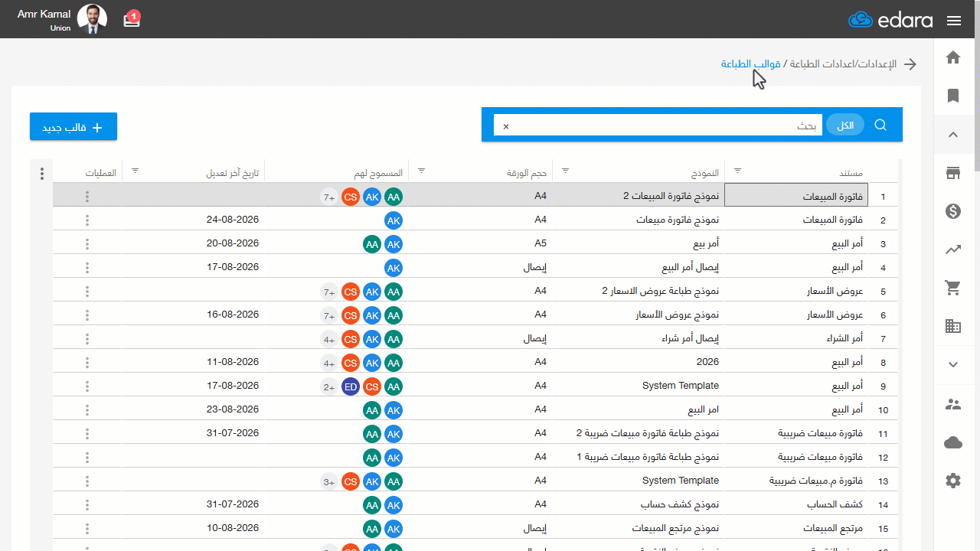The height and width of the screenshot is (551, 980).
Task: Click the back arrow in breadcrumb
Action: point(910,64)
